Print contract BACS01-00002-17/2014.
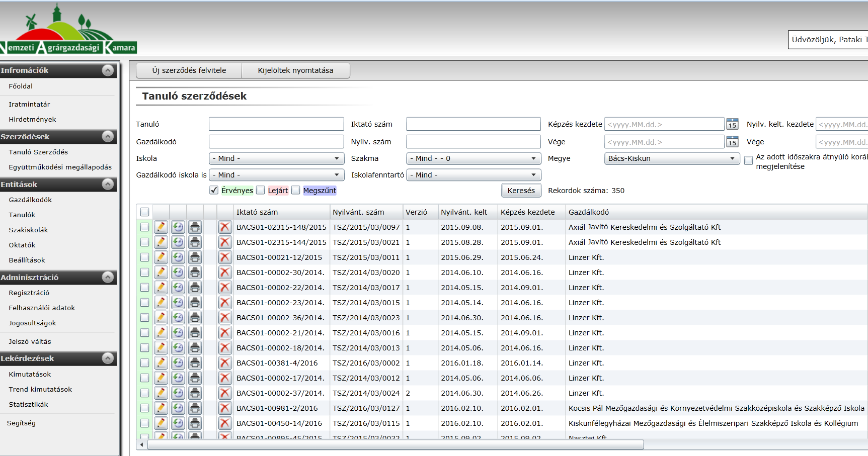Image resolution: width=868 pixels, height=456 pixels. (x=195, y=378)
